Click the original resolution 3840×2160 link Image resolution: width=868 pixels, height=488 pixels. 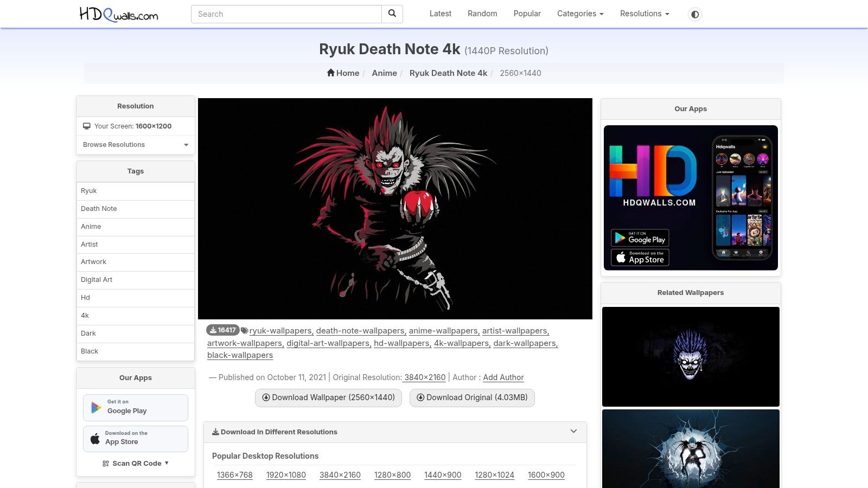(x=425, y=377)
